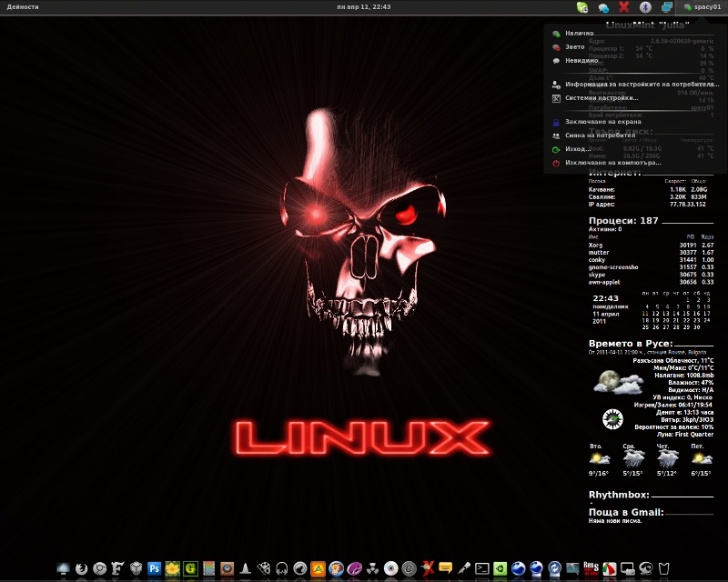The image size is (728, 582).
Task: Open the trash bin icon in dock
Action: (664, 568)
